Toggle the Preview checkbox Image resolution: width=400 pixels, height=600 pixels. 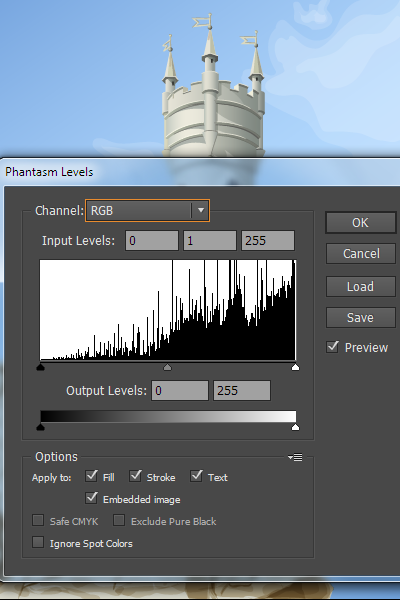point(332,347)
